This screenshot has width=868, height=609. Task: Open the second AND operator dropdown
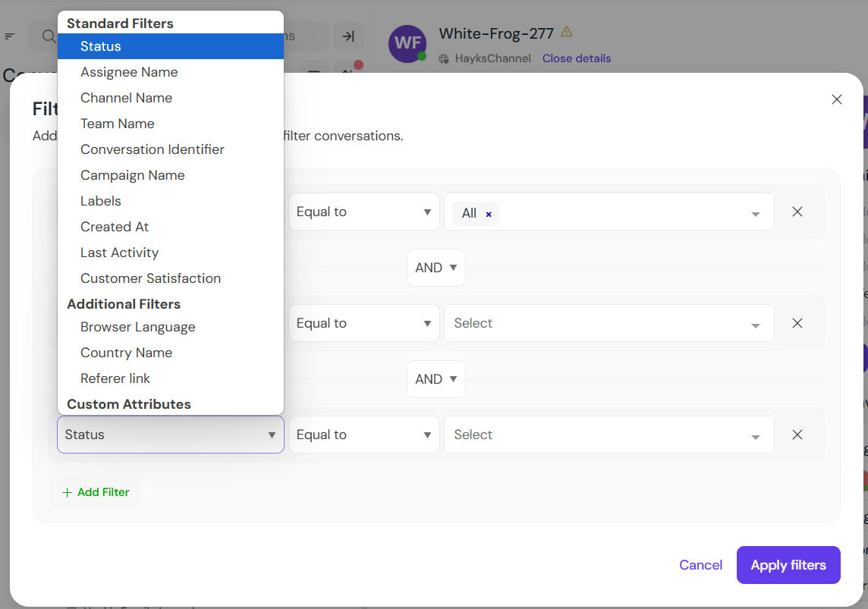[x=436, y=379]
